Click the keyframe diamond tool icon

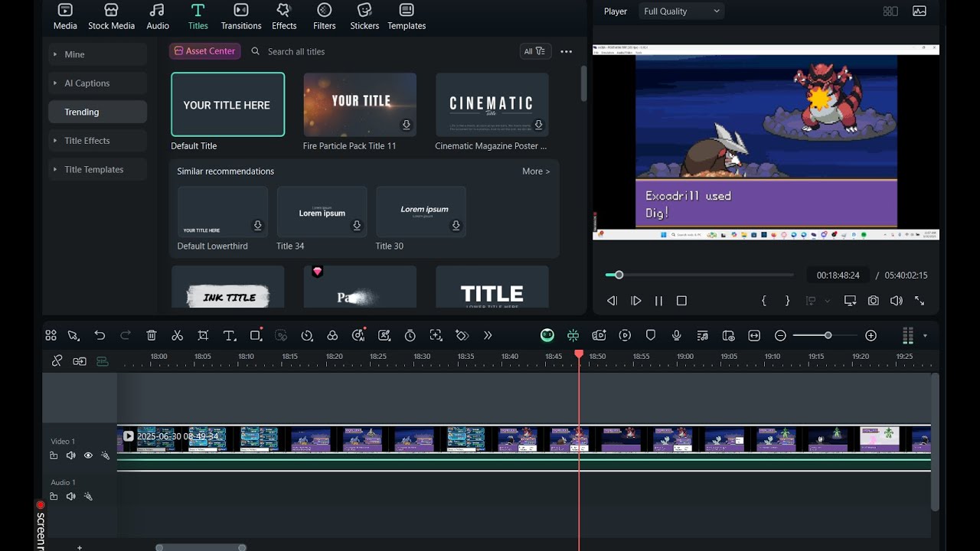[462, 335]
